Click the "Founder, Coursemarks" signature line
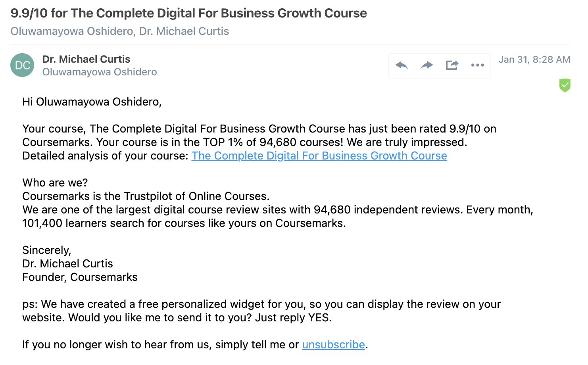Image resolution: width=588 pixels, height=365 pixels. point(80,277)
